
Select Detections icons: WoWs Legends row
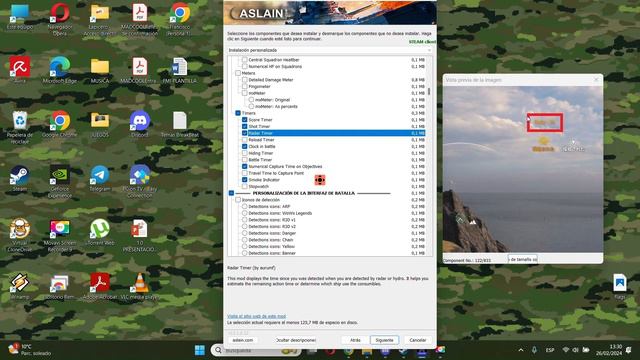280,213
